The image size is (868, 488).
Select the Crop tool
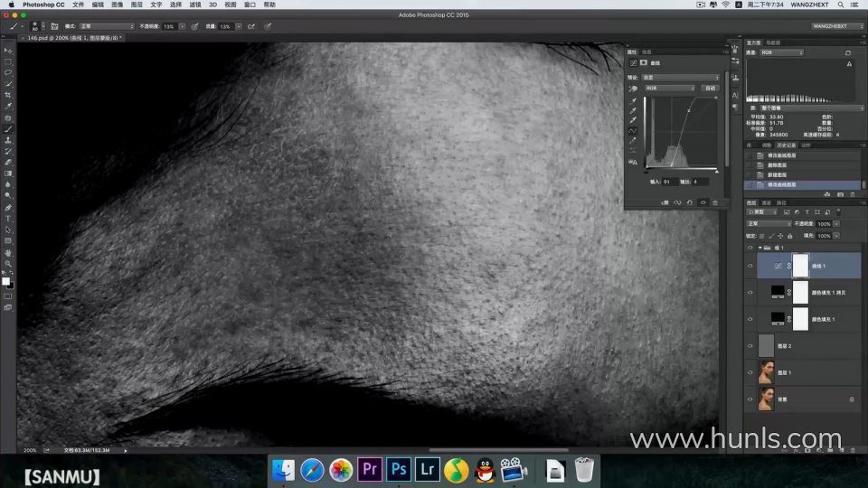coord(8,95)
